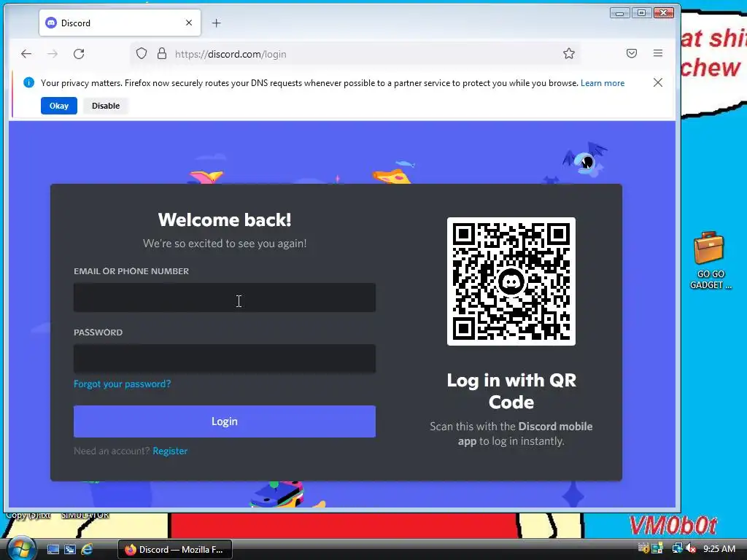Click the blue Login button
The image size is (747, 560).
225,421
